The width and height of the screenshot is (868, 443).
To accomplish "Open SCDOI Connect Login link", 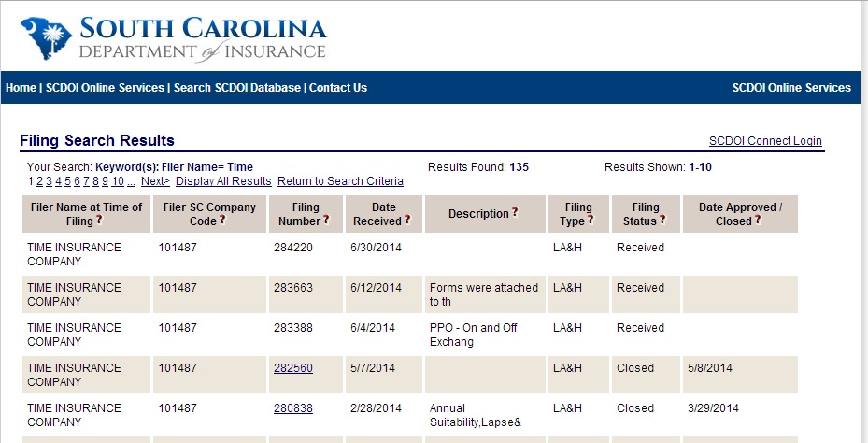I will pyautogui.click(x=765, y=140).
